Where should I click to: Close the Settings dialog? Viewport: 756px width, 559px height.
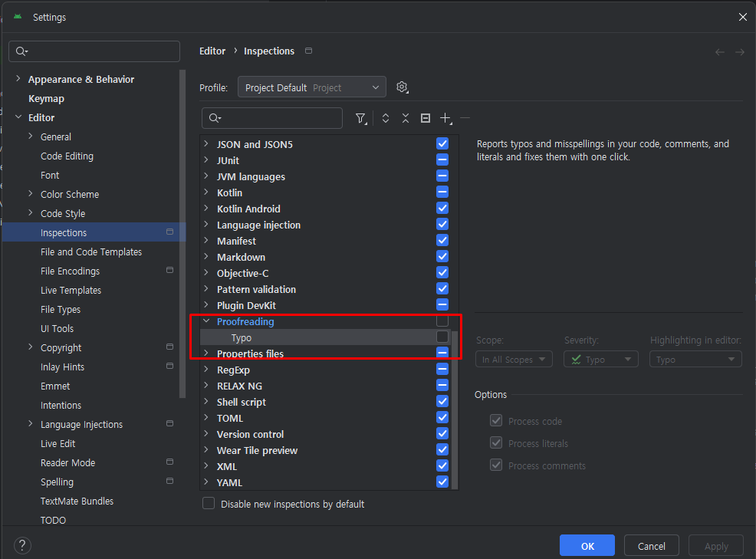742,17
